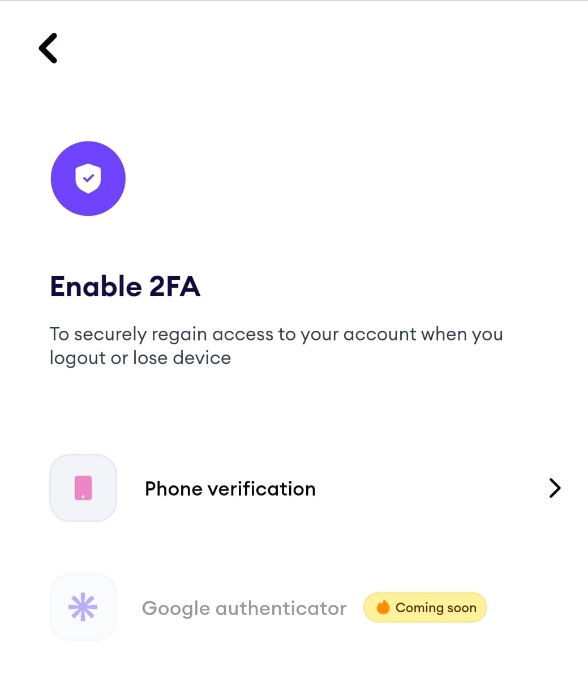Tap the rounded square behind phone icon
The width and height of the screenshot is (588, 700).
coord(83,488)
